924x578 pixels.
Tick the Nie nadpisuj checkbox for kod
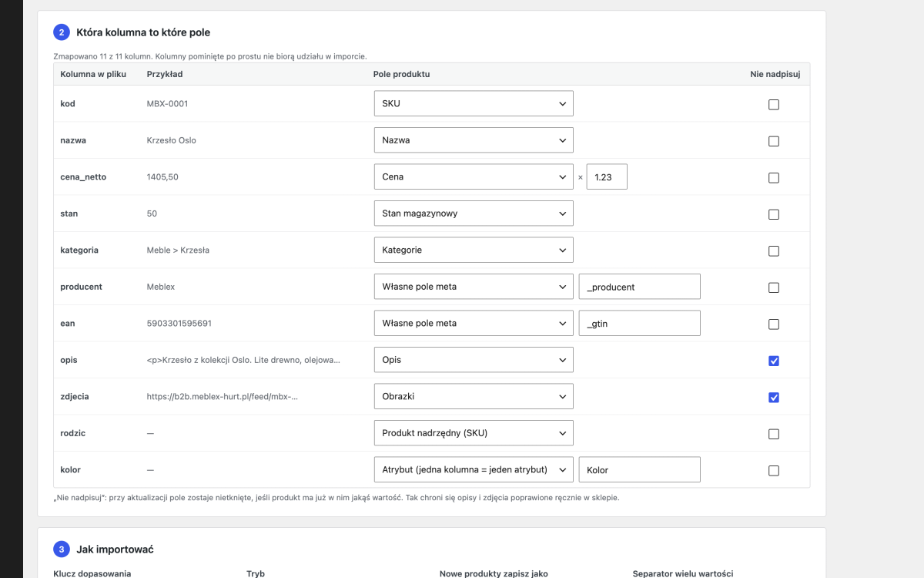(x=774, y=104)
